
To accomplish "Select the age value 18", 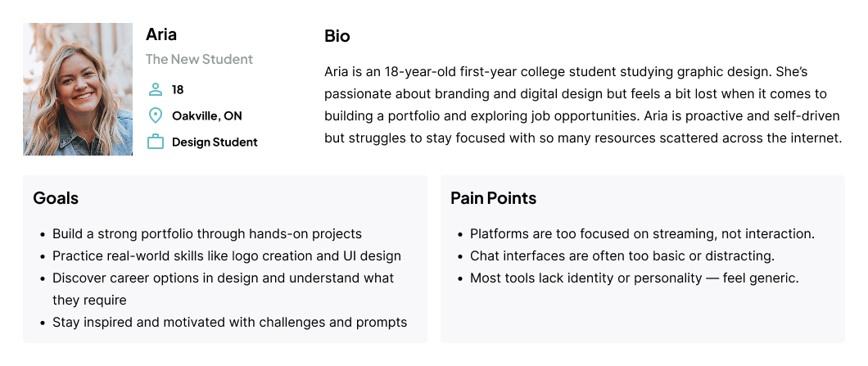I will 178,90.
